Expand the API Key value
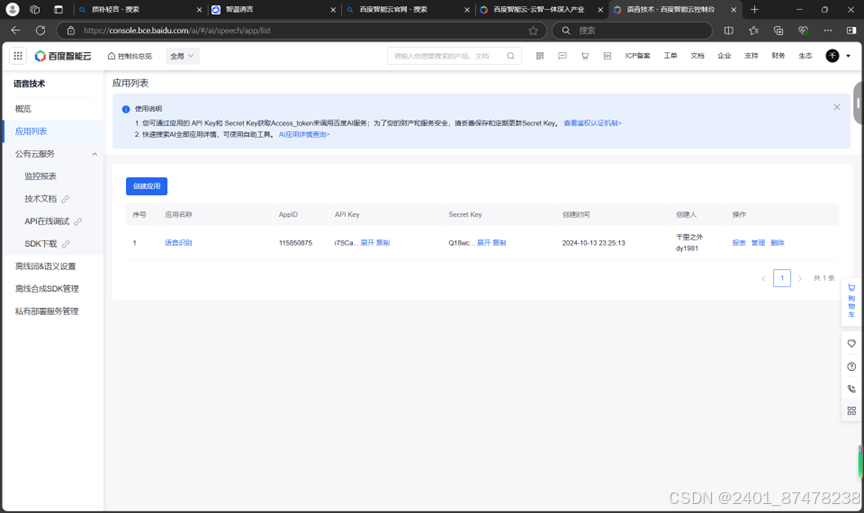 [367, 243]
